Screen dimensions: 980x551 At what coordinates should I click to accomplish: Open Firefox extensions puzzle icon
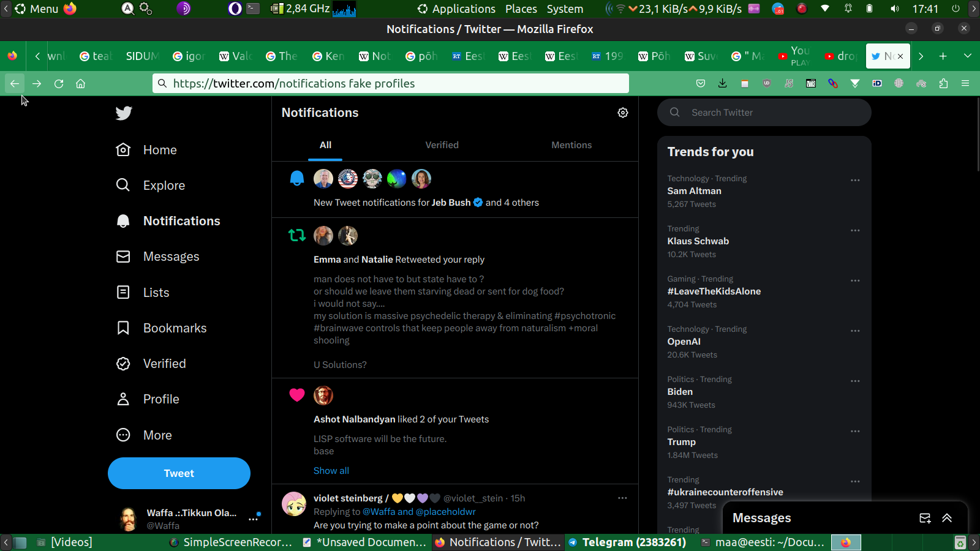[x=943, y=83]
